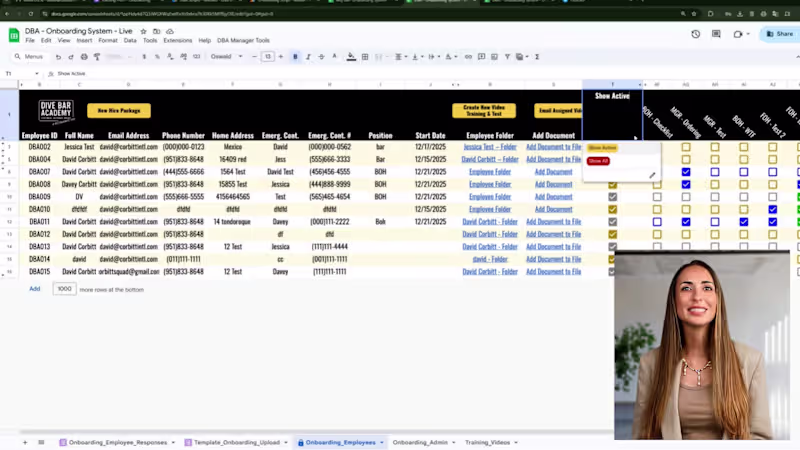Open the Onboarding_Employee_Responses tab options arrow
This screenshot has width=800, height=450.
coord(173,442)
